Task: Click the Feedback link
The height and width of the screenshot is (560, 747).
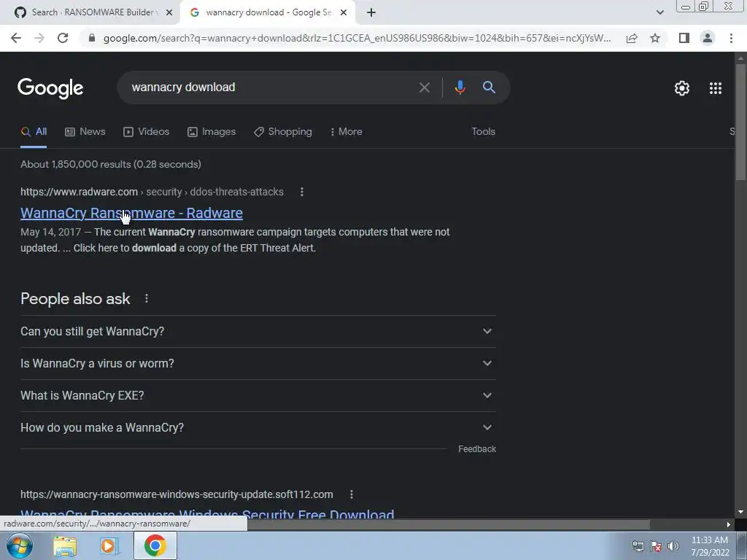Action: [x=477, y=449]
